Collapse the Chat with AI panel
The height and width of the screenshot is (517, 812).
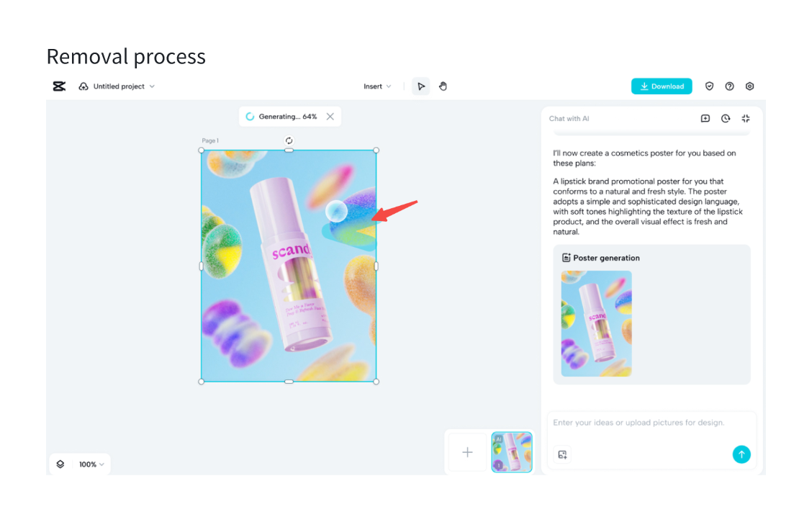click(746, 119)
